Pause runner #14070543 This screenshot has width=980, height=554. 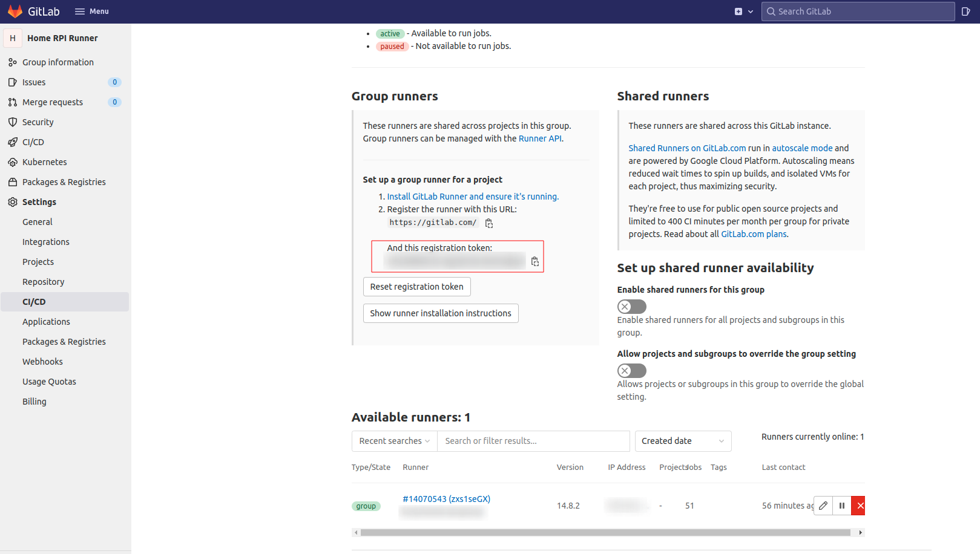click(x=842, y=506)
